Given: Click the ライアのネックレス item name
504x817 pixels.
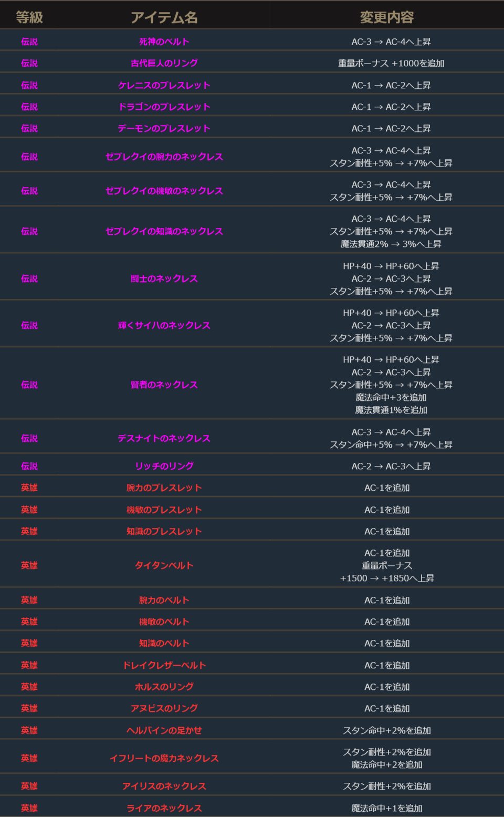Looking at the screenshot, I should tap(164, 808).
